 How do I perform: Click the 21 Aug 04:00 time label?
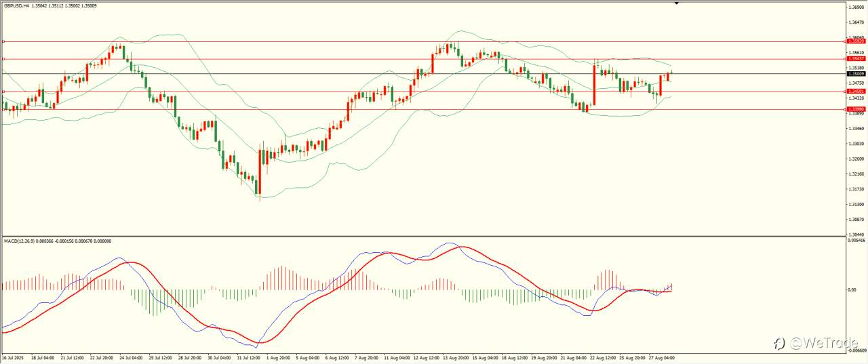tap(572, 357)
